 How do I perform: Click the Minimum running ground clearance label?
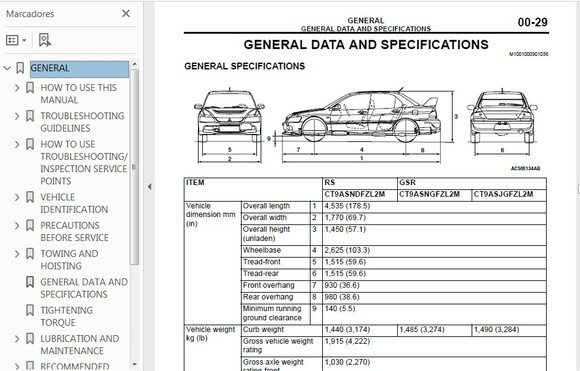point(272,313)
